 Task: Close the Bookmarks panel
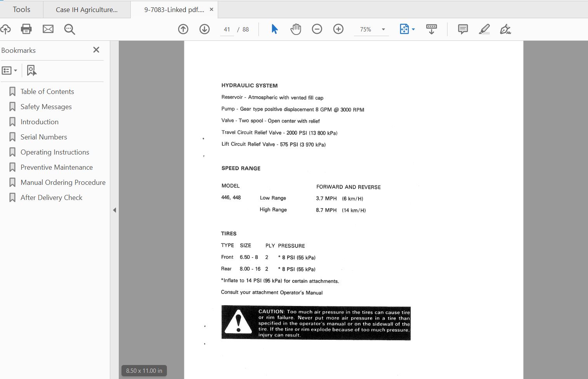click(96, 50)
